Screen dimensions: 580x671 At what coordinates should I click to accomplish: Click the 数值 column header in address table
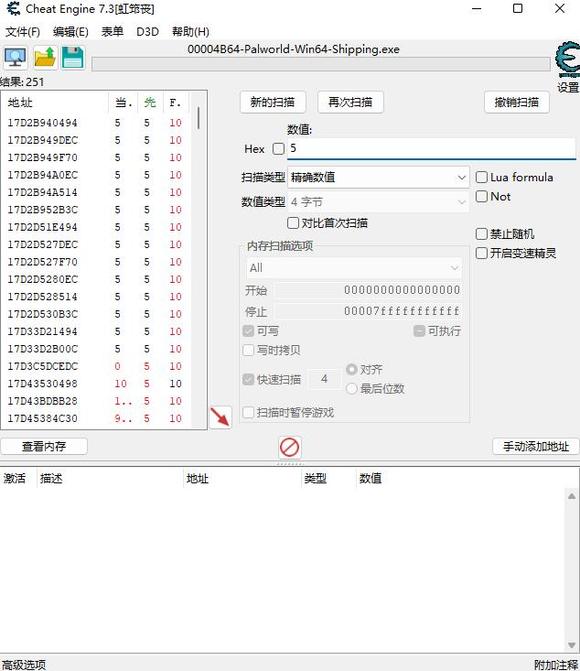(370, 478)
